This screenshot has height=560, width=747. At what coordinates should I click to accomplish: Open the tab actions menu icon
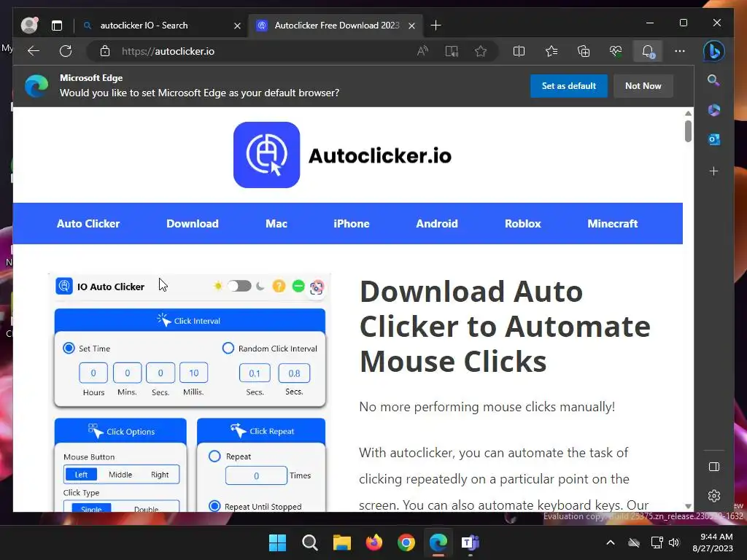tap(57, 26)
